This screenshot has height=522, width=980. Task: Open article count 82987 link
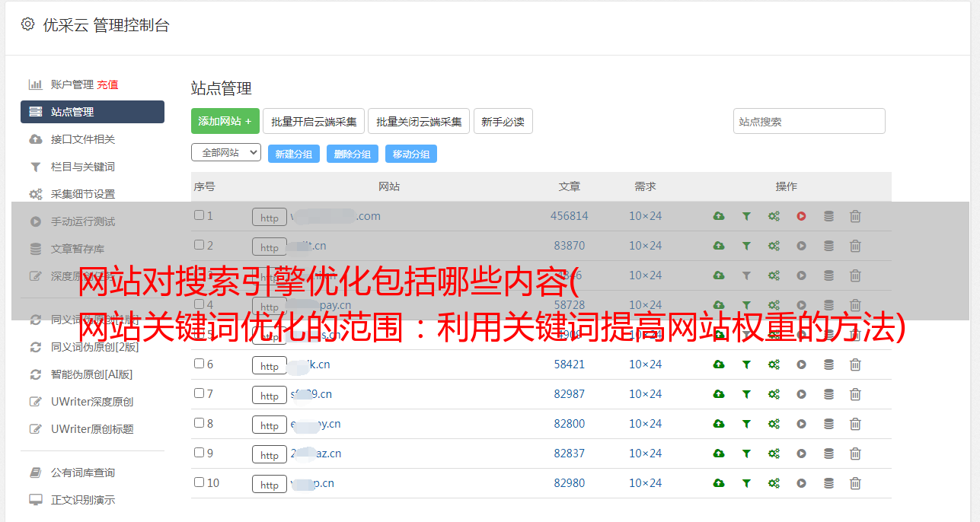pos(570,394)
